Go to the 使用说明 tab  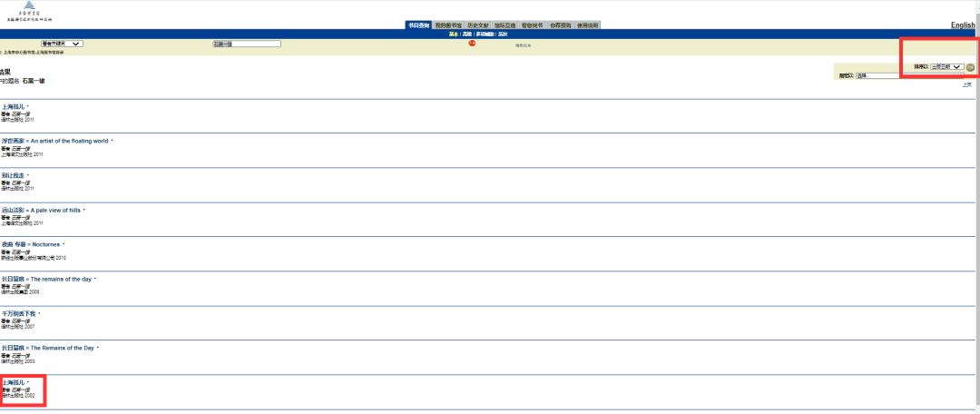pos(588,25)
